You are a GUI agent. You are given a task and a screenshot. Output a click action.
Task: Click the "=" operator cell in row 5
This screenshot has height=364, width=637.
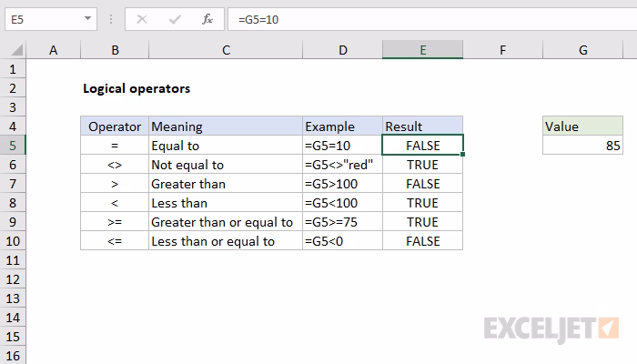coord(115,146)
